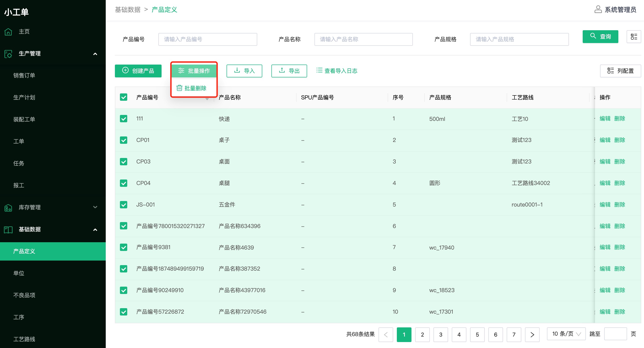Open the 主页 home icon

coord(8,32)
